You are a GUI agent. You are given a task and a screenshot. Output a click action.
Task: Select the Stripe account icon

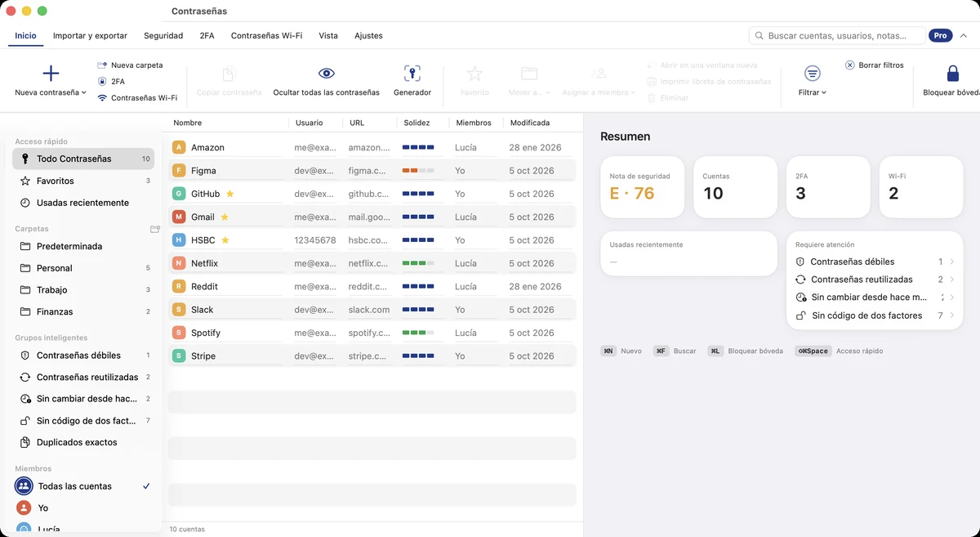tap(179, 356)
